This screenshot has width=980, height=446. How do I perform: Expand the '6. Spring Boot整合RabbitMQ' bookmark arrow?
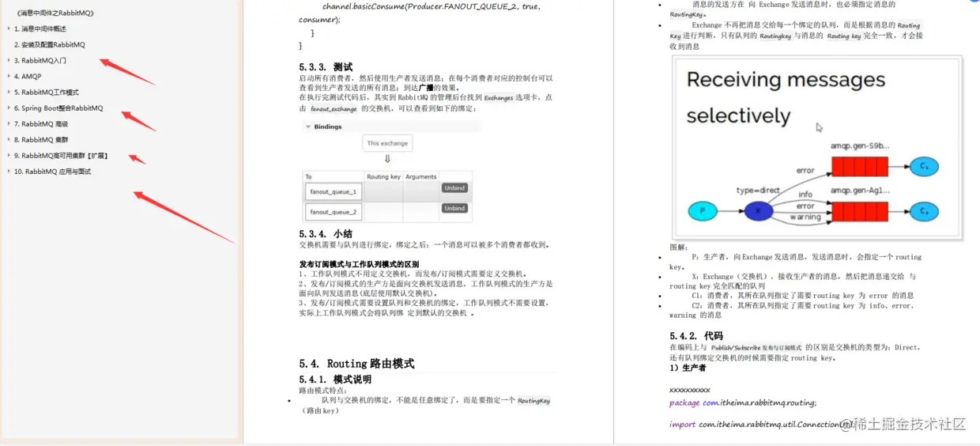coord(9,108)
